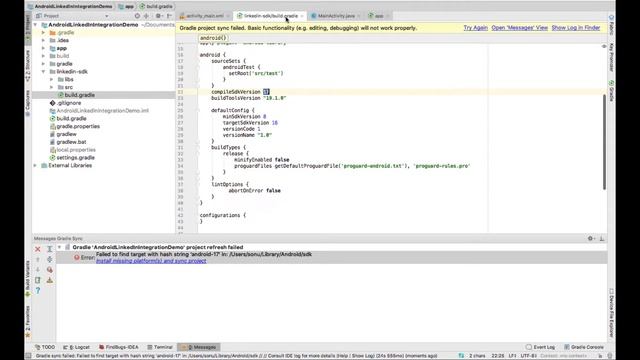The width and height of the screenshot is (640, 360).
Task: Open Messages panel settings gear
Action: point(591,238)
